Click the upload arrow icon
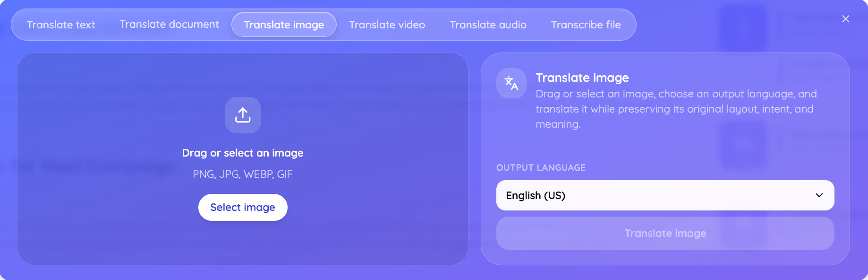 [243, 115]
